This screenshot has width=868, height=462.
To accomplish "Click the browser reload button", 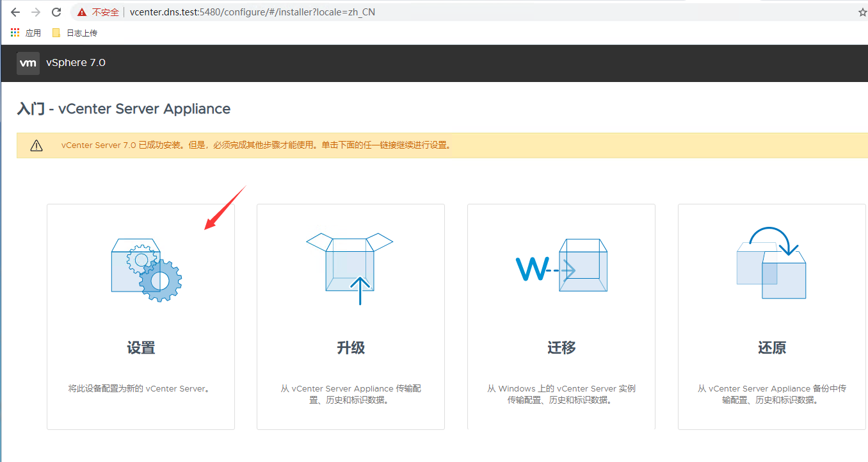I will pos(56,12).
